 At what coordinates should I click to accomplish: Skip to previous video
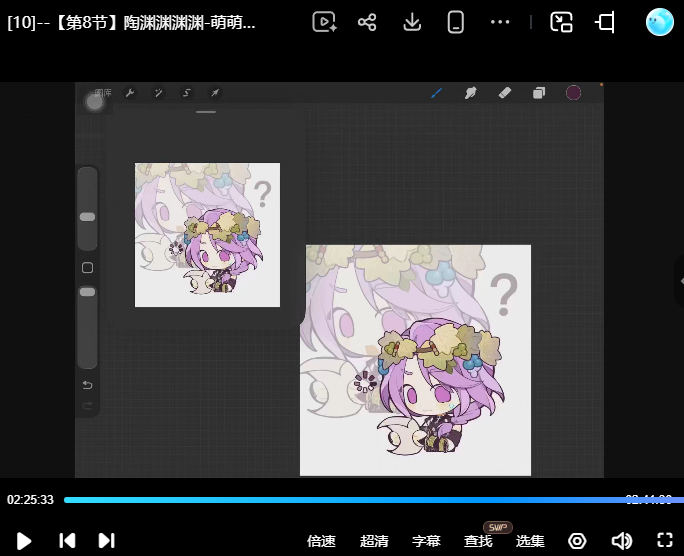(67, 541)
